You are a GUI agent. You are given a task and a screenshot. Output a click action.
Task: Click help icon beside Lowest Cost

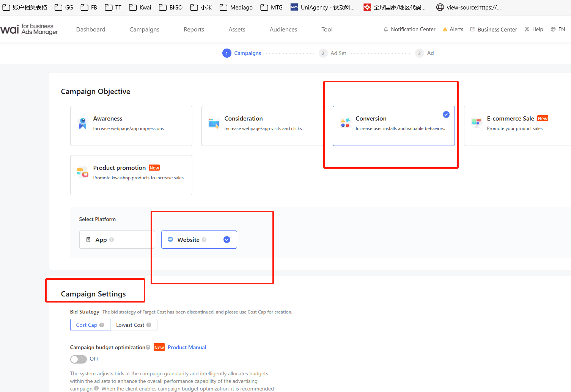(x=149, y=325)
